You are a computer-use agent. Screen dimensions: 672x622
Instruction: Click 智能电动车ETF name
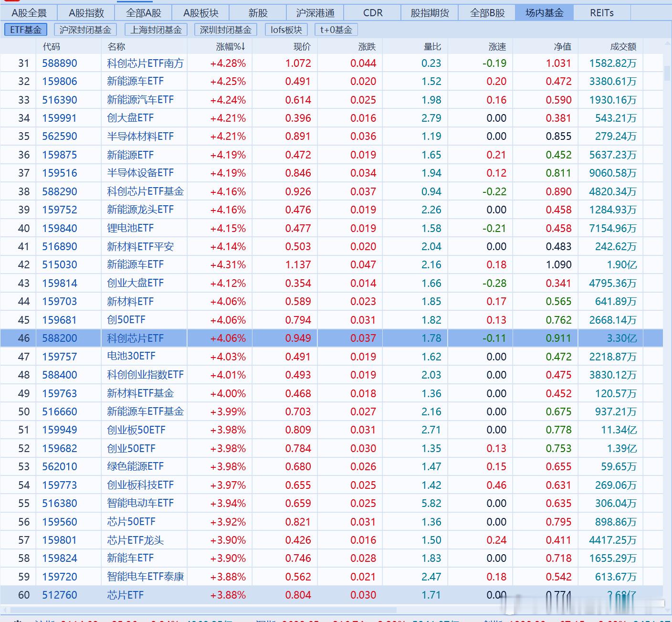pyautogui.click(x=140, y=503)
